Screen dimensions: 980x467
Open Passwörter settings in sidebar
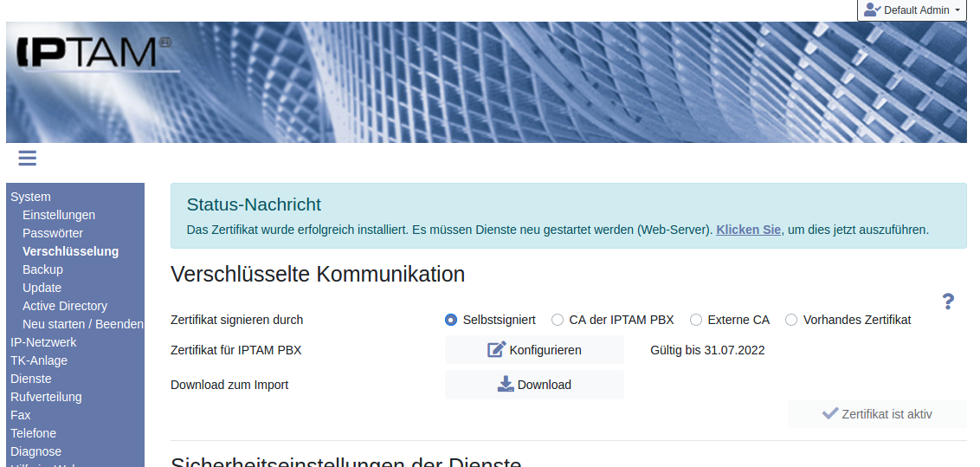pyautogui.click(x=53, y=233)
